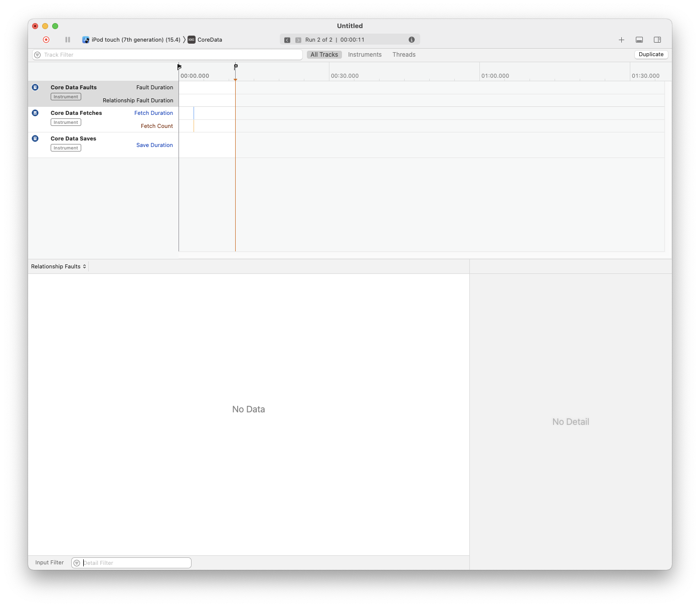Select iPod touch (7th generation) target device
The width and height of the screenshot is (700, 607).
pyautogui.click(x=131, y=40)
